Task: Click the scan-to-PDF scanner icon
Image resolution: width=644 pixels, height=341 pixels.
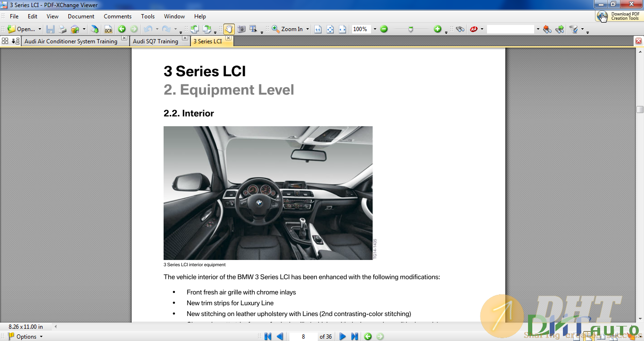Action: 75,29
